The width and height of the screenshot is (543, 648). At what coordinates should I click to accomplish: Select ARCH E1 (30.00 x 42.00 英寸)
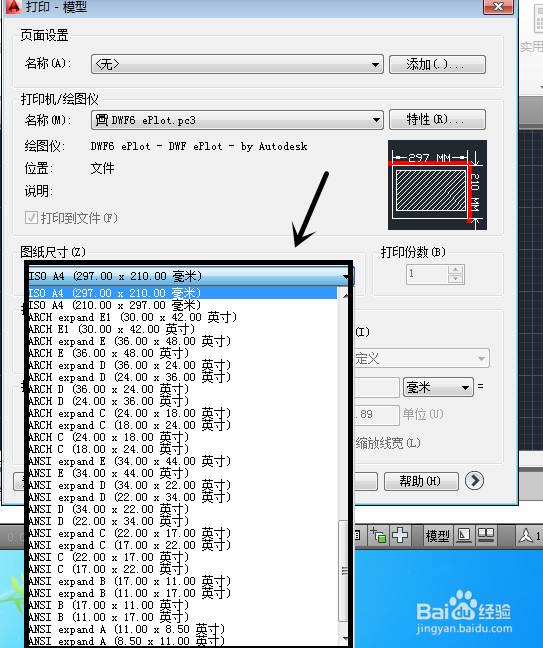[x=183, y=329]
